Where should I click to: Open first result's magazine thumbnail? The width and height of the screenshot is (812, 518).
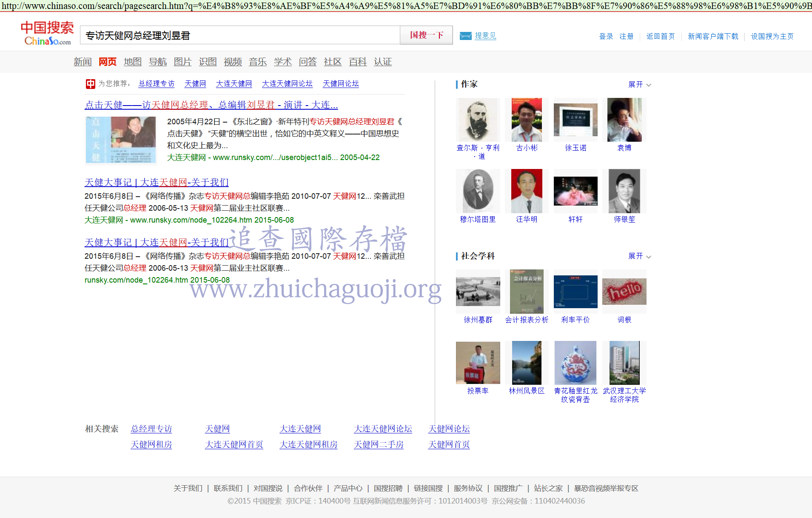[121, 140]
